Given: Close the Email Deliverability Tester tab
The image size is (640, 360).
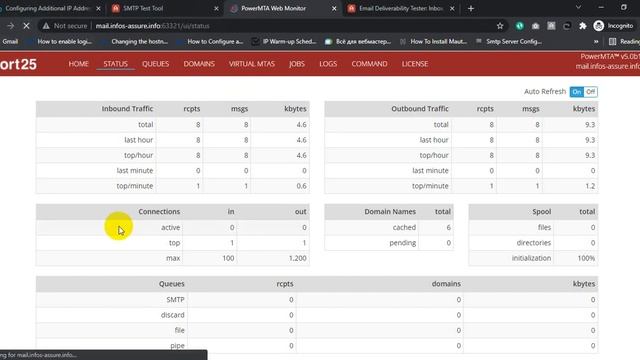Looking at the screenshot, I should click(x=452, y=8).
